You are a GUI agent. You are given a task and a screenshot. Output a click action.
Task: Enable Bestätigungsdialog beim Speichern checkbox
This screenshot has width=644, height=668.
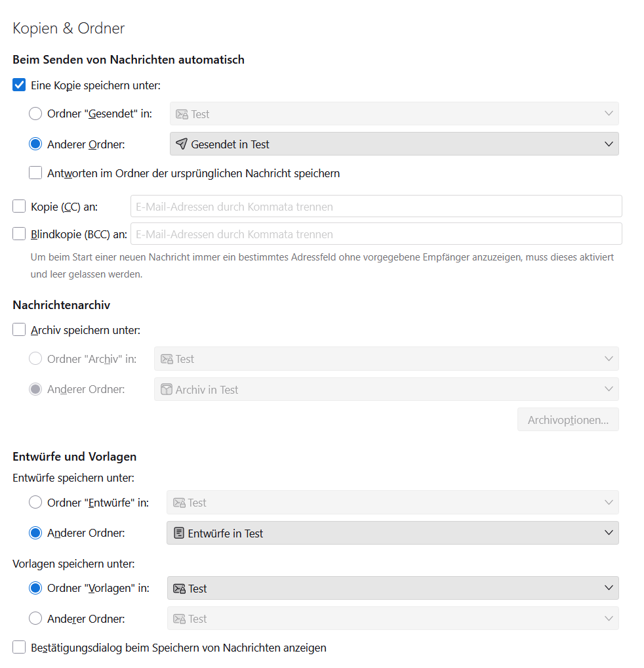pyautogui.click(x=19, y=648)
